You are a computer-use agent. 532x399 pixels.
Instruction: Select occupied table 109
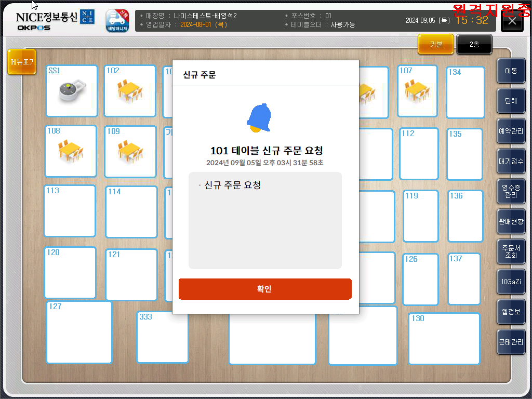(130, 152)
